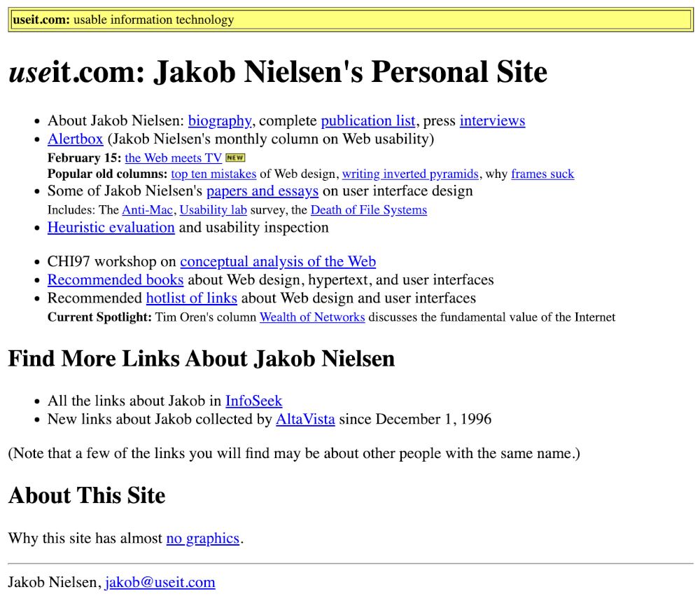Open Heuristic evaluation link
This screenshot has width=700, height=601.
coord(111,228)
